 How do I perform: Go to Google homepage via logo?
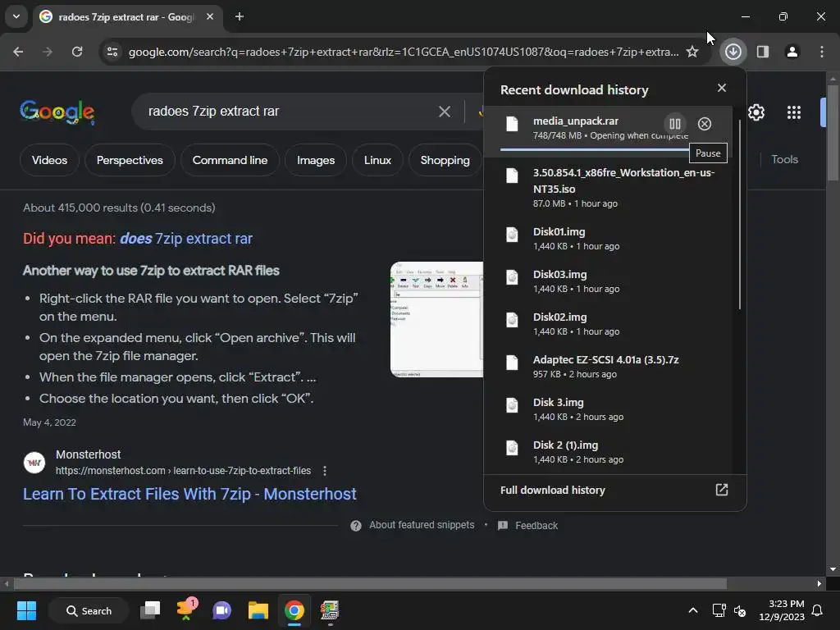57,112
